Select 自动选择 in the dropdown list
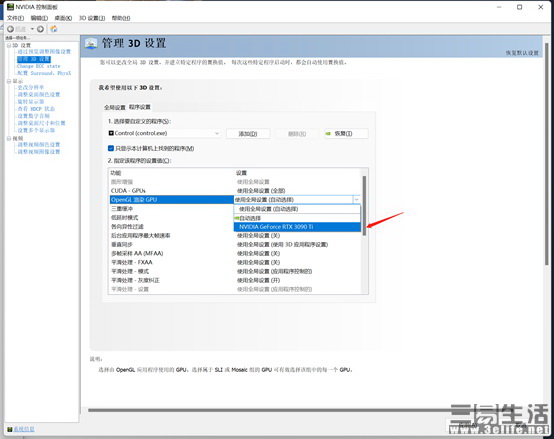The height and width of the screenshot is (439, 554). click(297, 218)
